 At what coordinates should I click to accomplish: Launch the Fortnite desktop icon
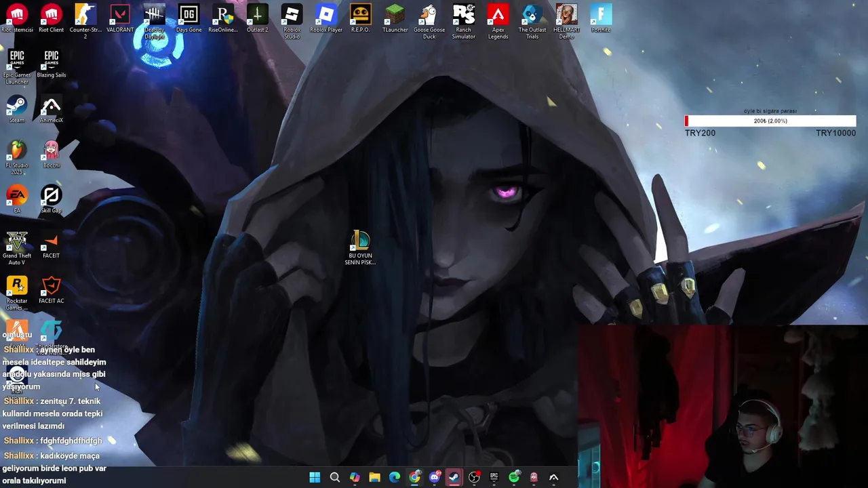coord(601,18)
